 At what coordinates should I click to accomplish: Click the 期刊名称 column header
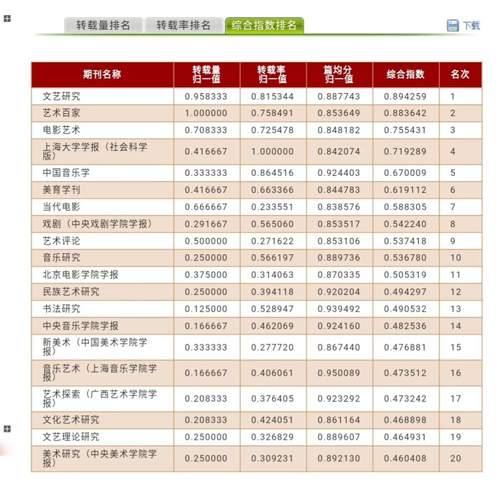click(x=102, y=74)
